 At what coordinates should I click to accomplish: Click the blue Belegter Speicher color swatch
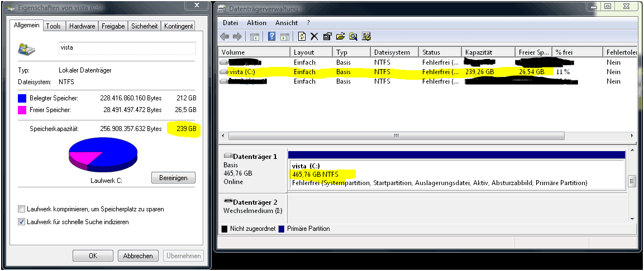[22, 98]
